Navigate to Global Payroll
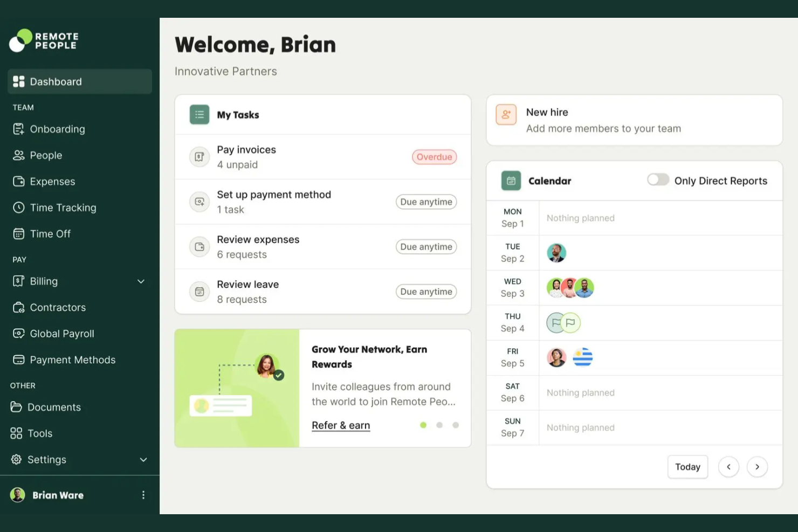798x532 pixels. click(61, 334)
